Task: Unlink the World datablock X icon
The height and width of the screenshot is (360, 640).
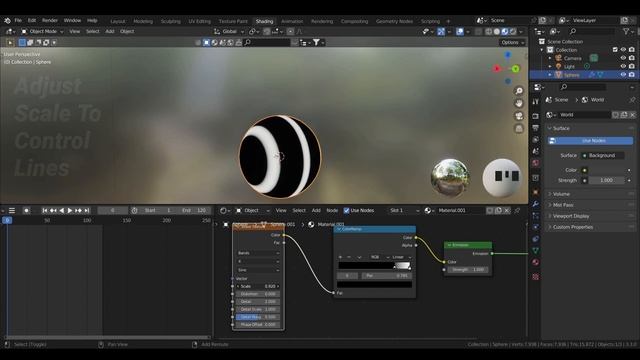Action: [632, 115]
